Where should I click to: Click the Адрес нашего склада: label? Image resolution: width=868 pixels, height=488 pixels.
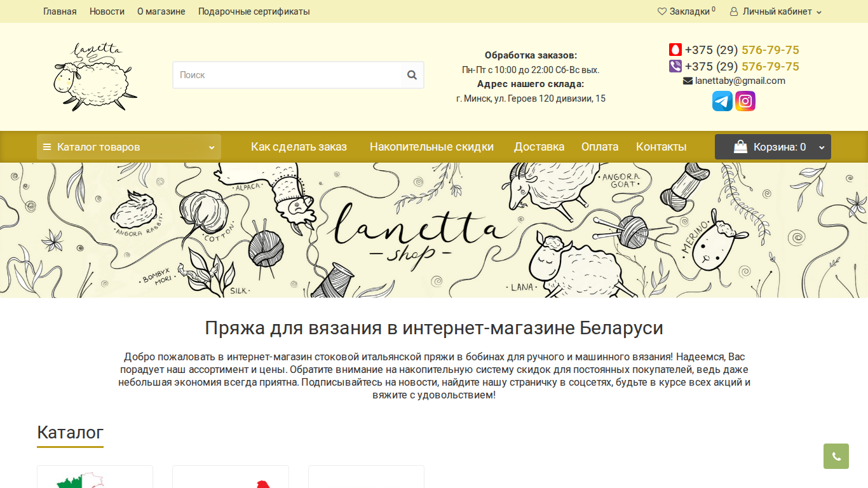pyautogui.click(x=531, y=84)
